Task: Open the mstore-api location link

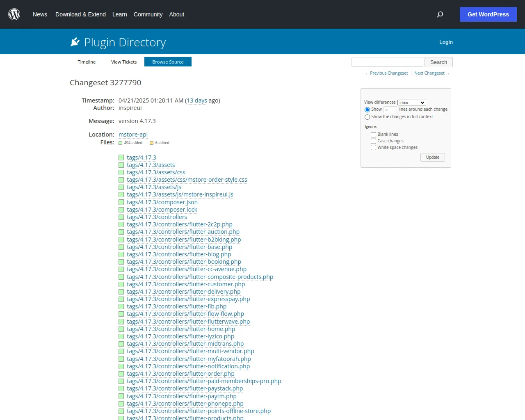Action: pos(133,135)
